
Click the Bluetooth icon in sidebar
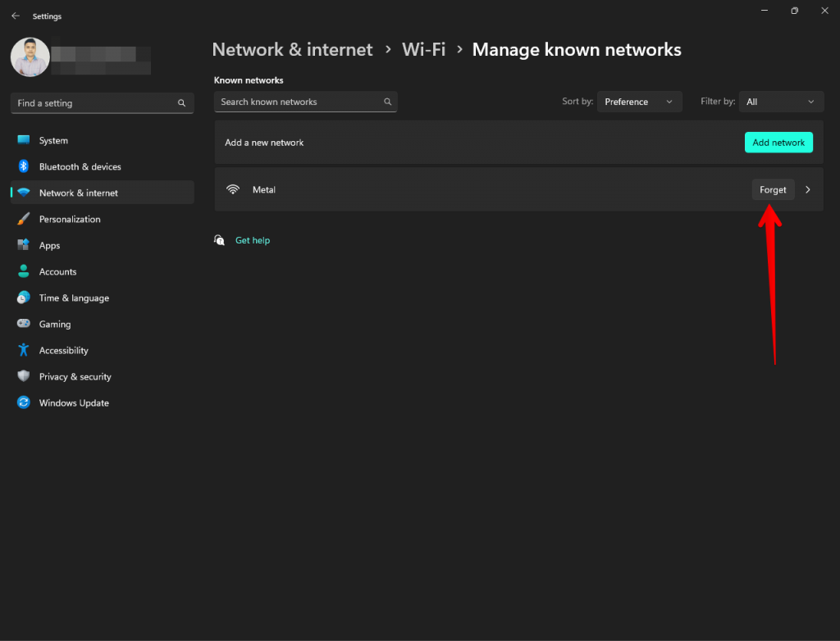24,166
